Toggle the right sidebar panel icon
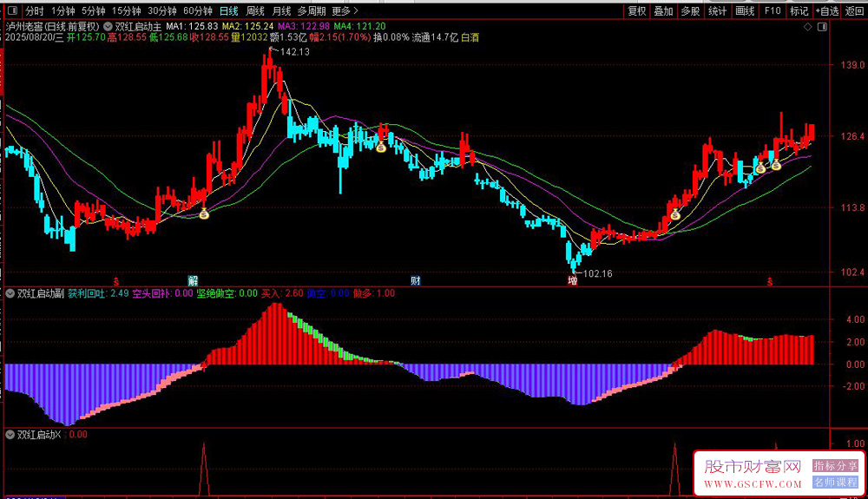868x499 pixels. tap(822, 27)
